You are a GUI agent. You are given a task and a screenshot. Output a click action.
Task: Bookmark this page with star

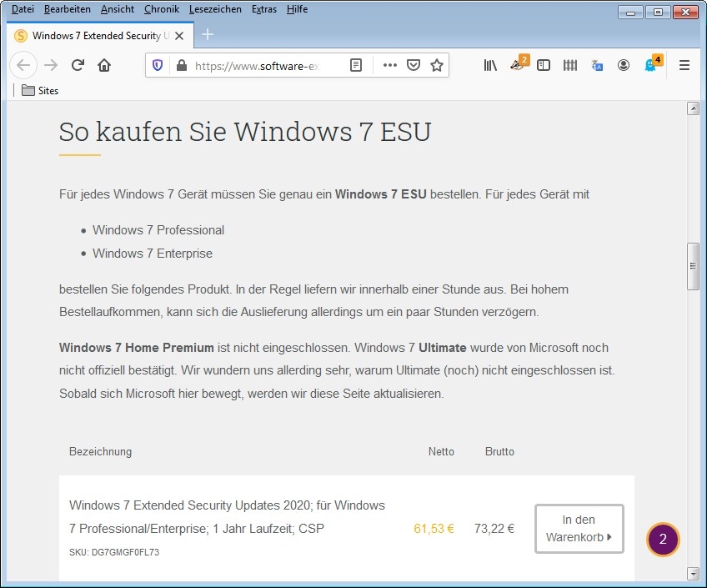pos(437,65)
